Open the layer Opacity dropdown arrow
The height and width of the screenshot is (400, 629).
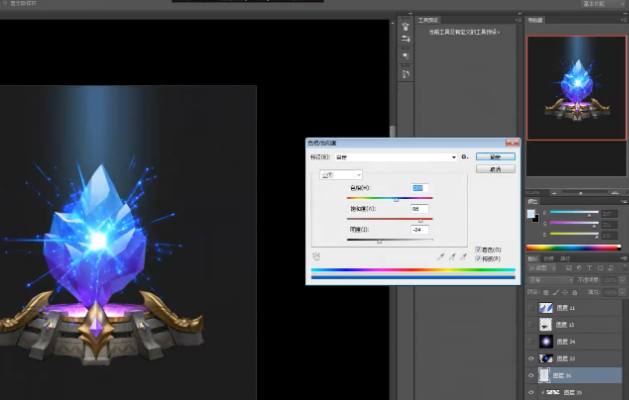pyautogui.click(x=622, y=280)
